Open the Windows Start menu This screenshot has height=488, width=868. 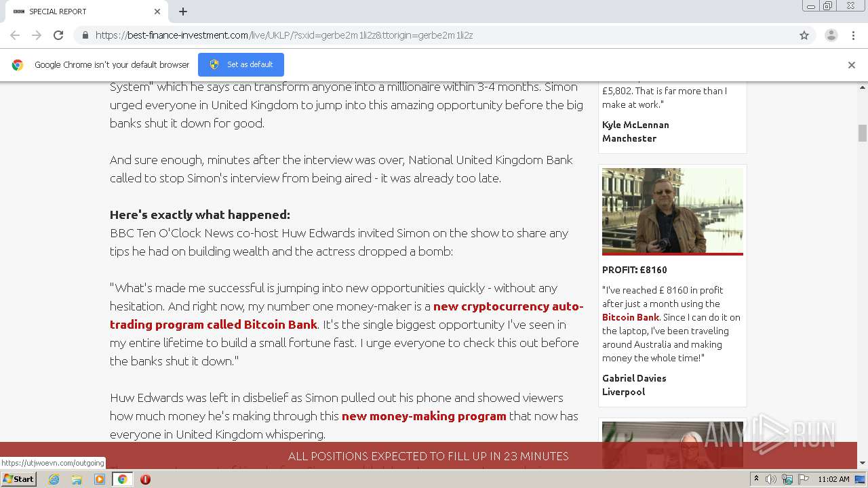(x=19, y=479)
